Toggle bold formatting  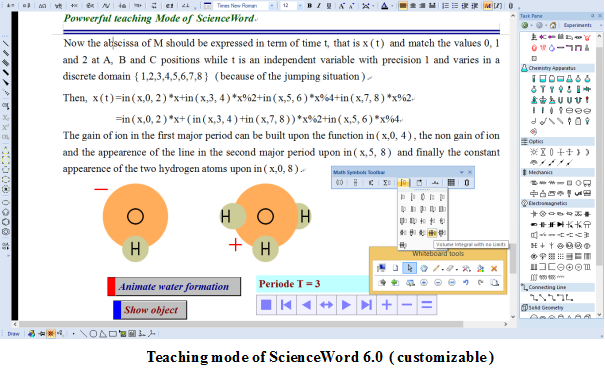pos(309,6)
